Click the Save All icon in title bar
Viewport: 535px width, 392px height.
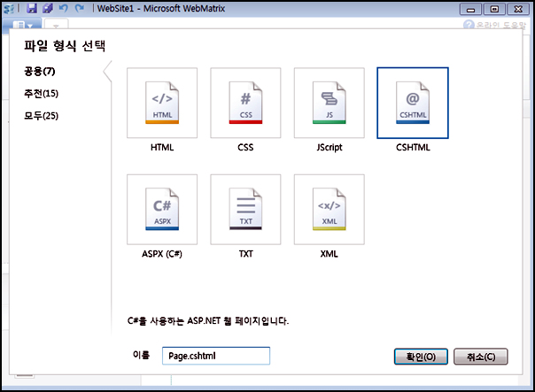[48, 8]
